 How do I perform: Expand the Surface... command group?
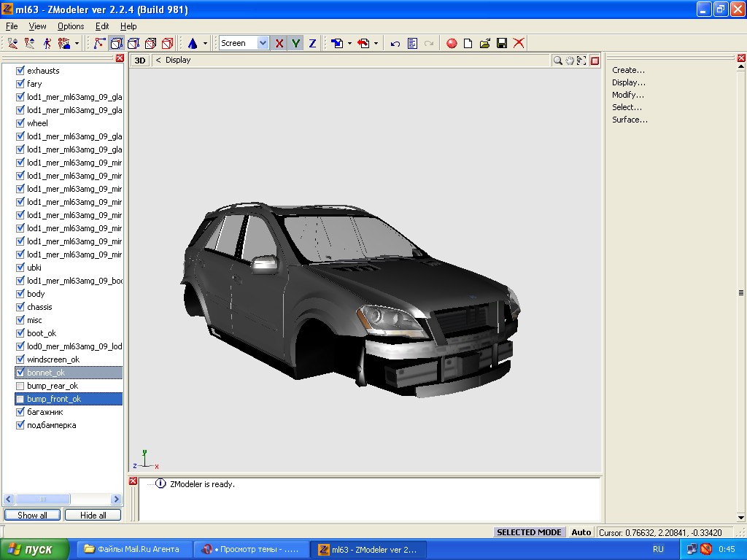[x=630, y=120]
